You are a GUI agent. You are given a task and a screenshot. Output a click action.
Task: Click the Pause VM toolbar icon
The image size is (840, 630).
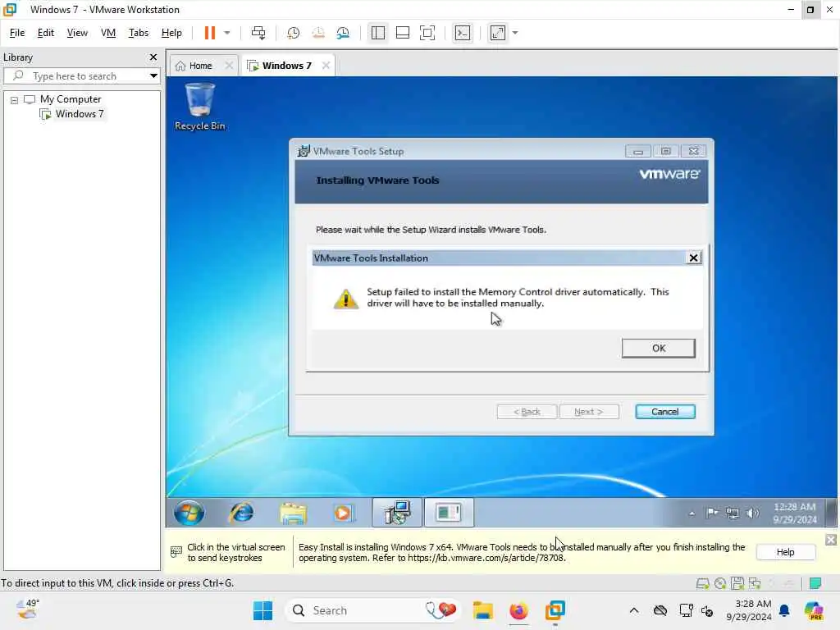tap(209, 33)
